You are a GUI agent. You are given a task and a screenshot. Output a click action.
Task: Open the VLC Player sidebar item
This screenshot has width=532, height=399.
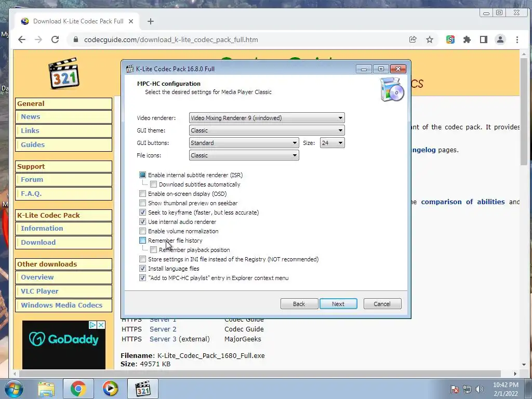point(64,291)
